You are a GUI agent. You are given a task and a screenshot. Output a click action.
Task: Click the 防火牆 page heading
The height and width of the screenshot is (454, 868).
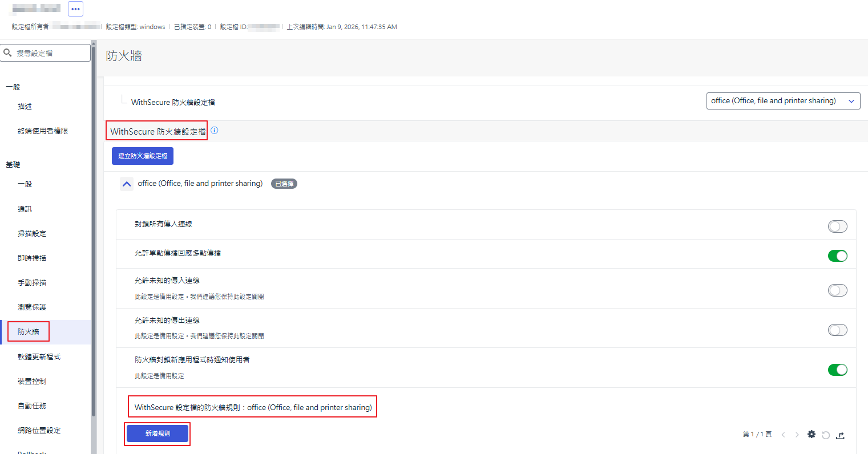[x=124, y=56]
